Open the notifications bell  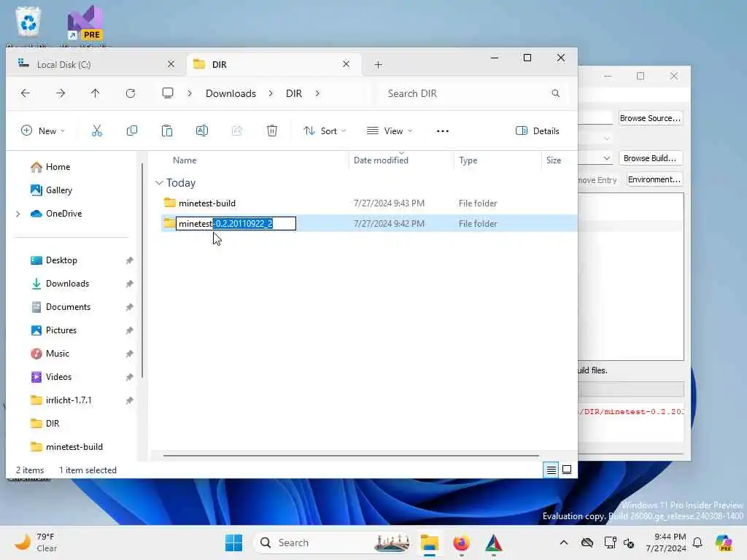coord(697,542)
